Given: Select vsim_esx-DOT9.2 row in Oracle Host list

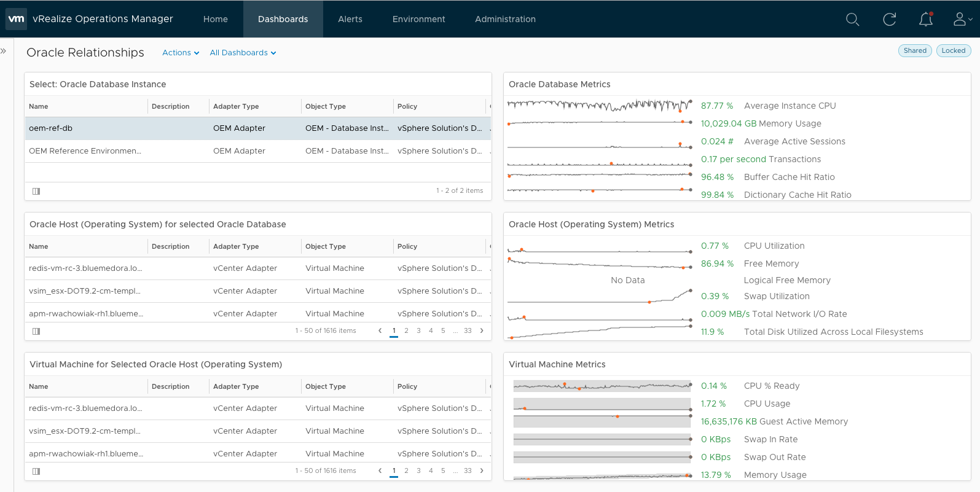Looking at the screenshot, I should click(x=258, y=291).
